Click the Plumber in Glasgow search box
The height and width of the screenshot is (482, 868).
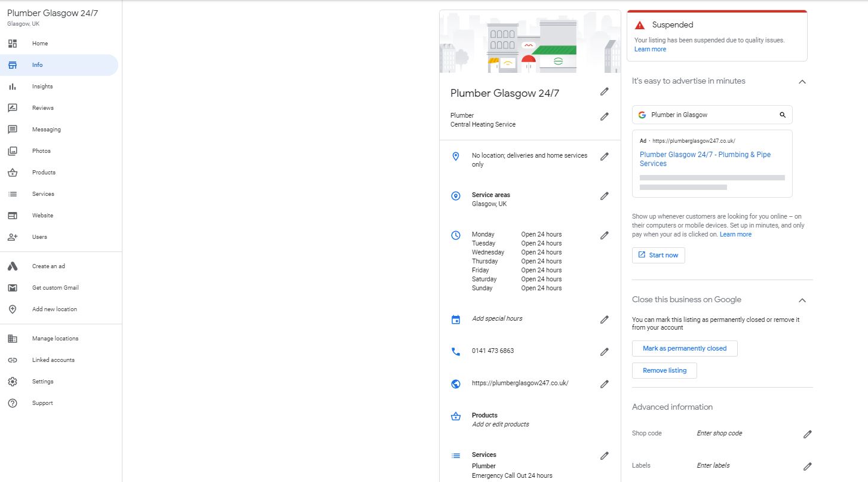coord(712,115)
